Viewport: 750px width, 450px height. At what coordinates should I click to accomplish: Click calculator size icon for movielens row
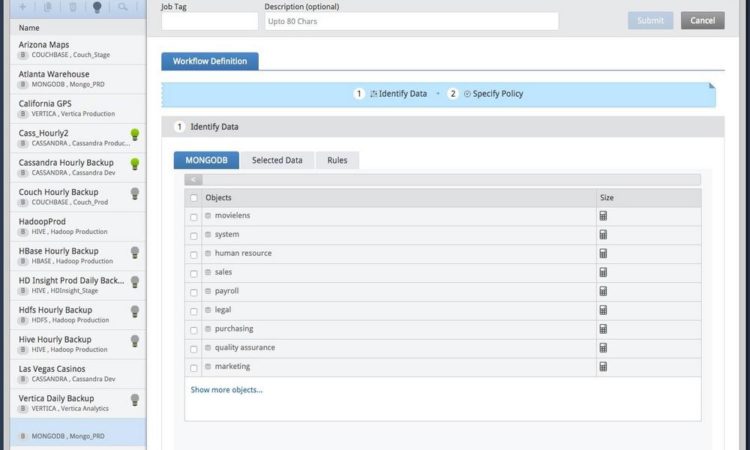[603, 216]
